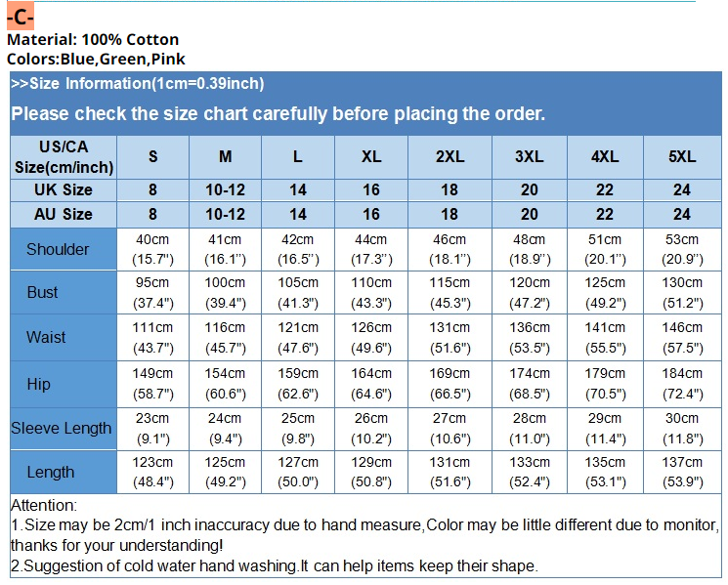The height and width of the screenshot is (585, 728).
Task: Select the 2XL column header
Action: [x=450, y=157]
